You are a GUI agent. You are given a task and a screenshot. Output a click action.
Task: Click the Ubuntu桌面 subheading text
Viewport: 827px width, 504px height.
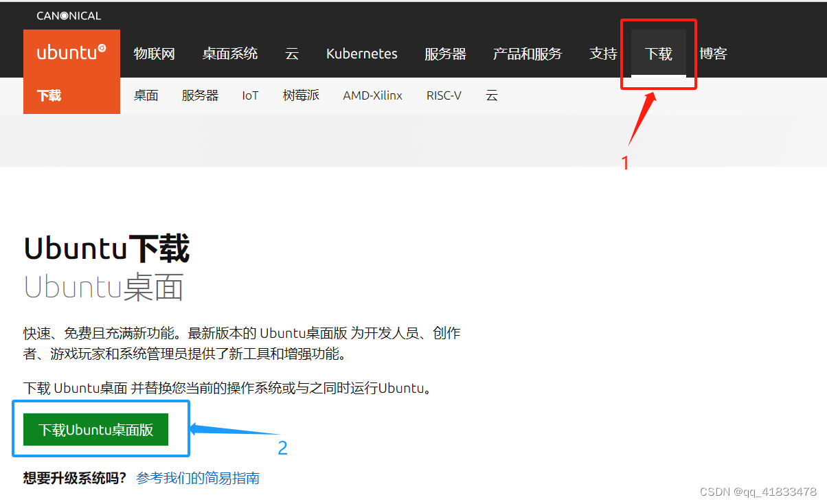tap(104, 288)
